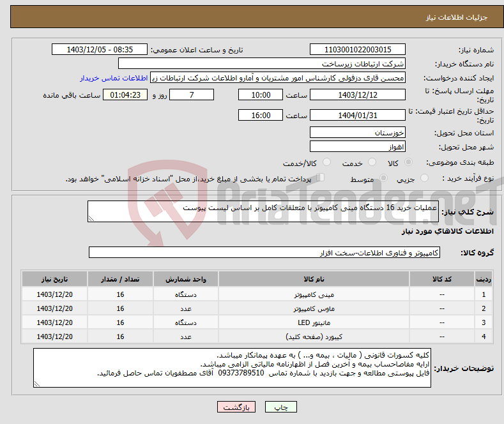Click the جزئیات اطلاعات نیاز page header
Image resolution: width=504 pixels, height=424 pixels.
point(457,17)
